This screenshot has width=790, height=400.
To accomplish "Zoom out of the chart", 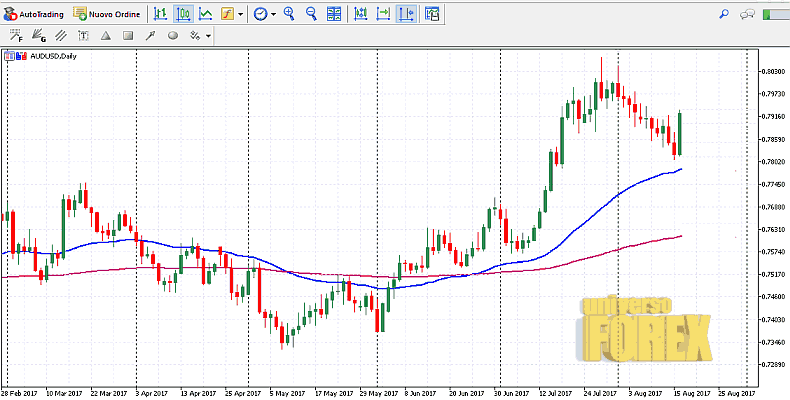I will [x=311, y=14].
